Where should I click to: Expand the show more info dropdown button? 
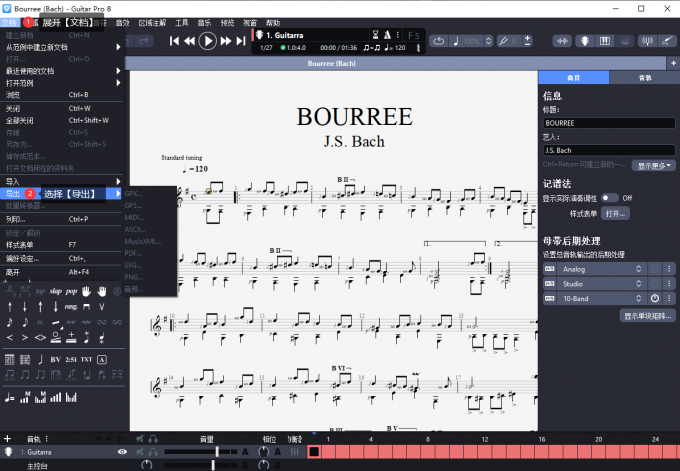tap(656, 165)
